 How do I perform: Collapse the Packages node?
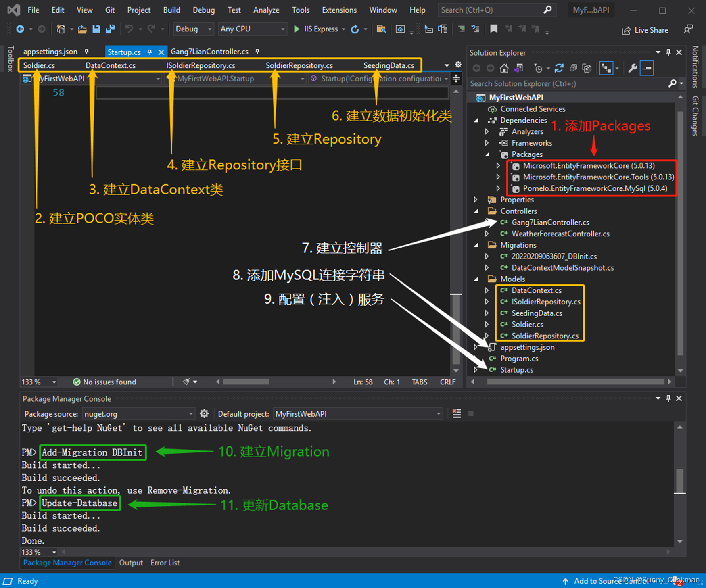(x=487, y=154)
